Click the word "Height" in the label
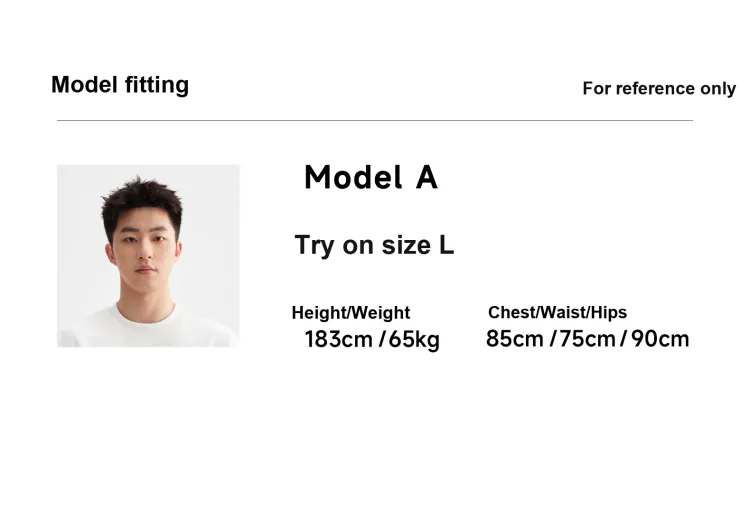 (316, 313)
